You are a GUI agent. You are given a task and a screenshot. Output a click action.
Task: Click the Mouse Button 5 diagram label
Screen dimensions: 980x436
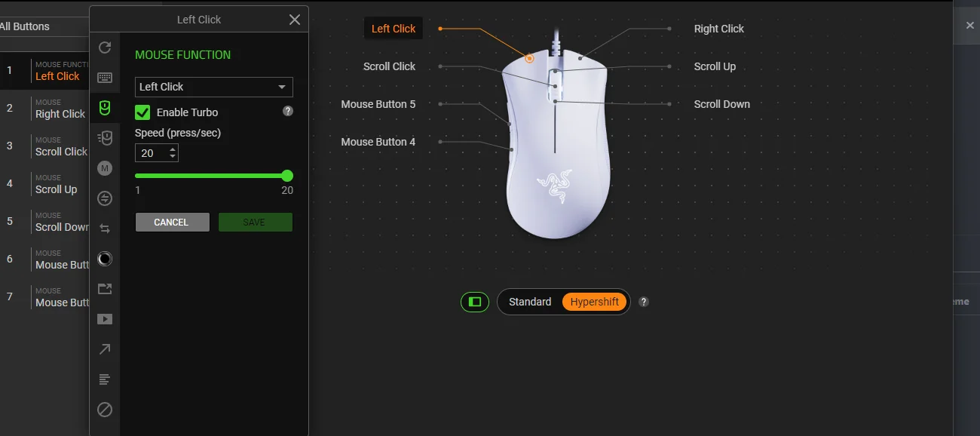tap(378, 104)
